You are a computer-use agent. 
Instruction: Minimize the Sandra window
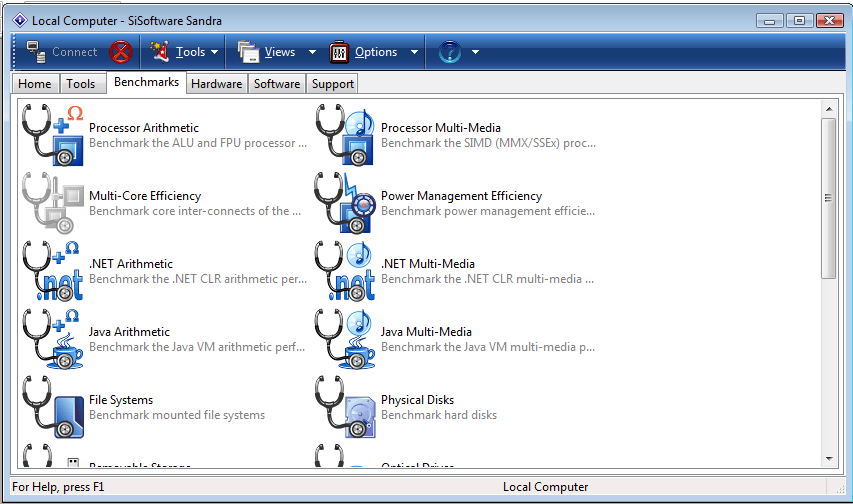[x=769, y=21]
